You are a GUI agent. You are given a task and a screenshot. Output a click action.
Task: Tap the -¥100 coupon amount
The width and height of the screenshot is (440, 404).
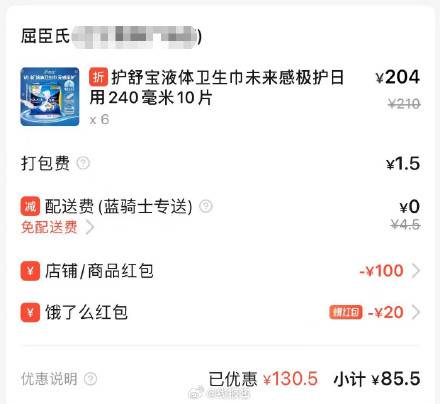(381, 271)
